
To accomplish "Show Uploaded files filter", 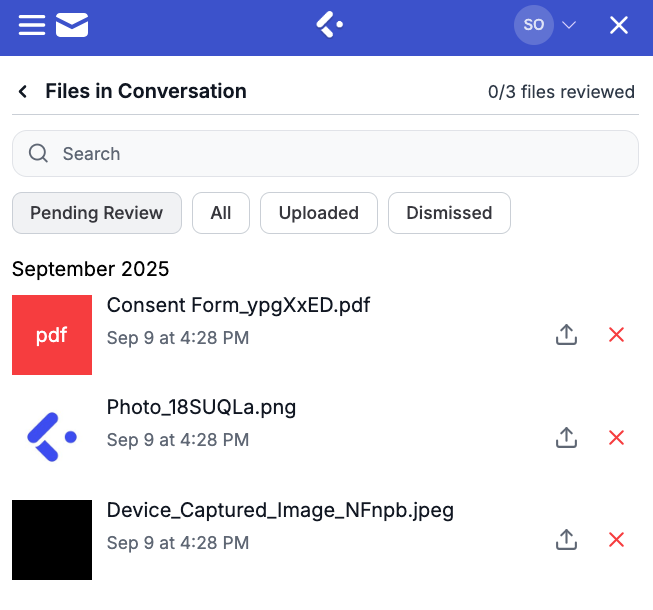I will click(318, 213).
